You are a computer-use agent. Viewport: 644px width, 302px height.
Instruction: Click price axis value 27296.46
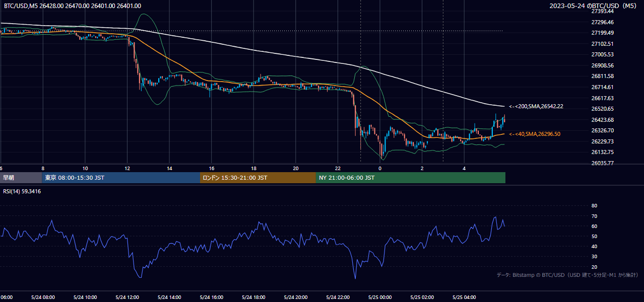coord(602,22)
